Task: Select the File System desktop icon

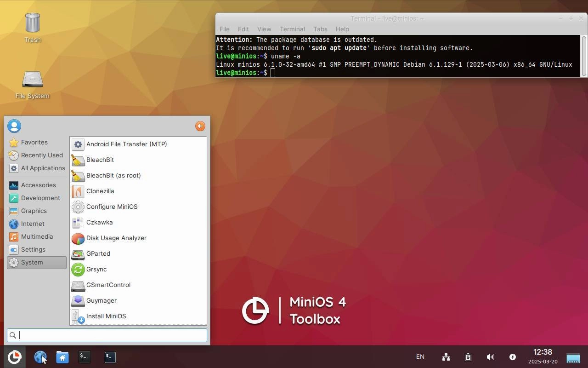Action: tap(33, 85)
